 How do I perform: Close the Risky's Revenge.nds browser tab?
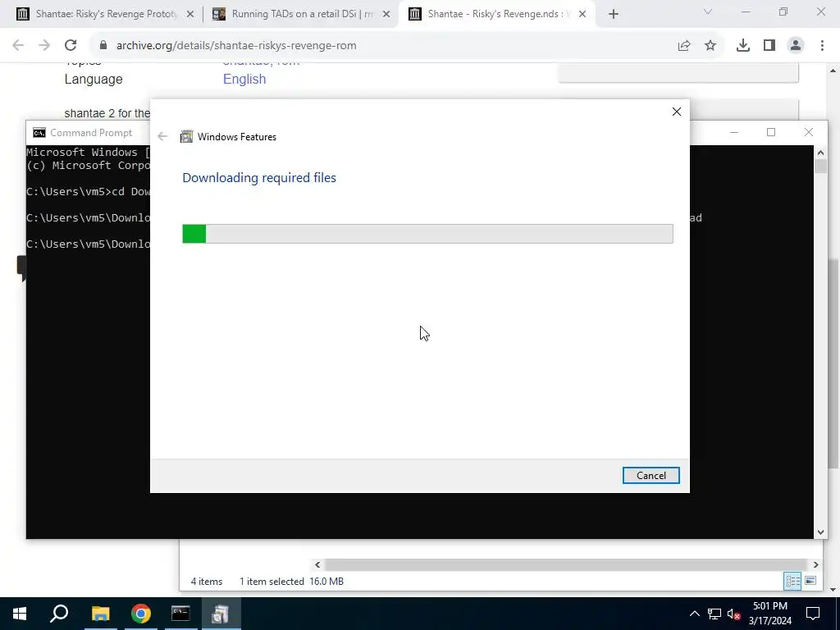582,14
